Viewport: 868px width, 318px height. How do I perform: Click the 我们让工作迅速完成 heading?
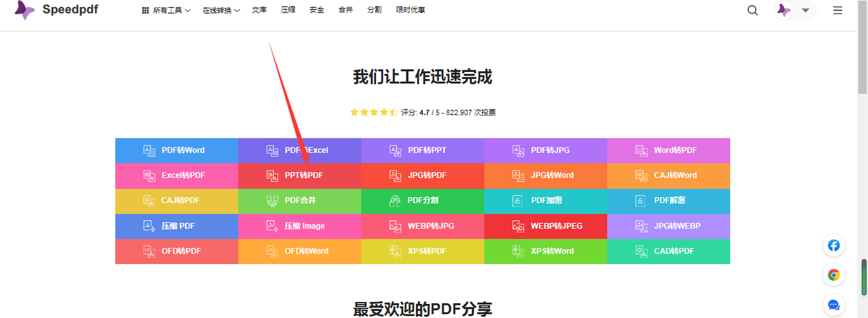tap(423, 77)
